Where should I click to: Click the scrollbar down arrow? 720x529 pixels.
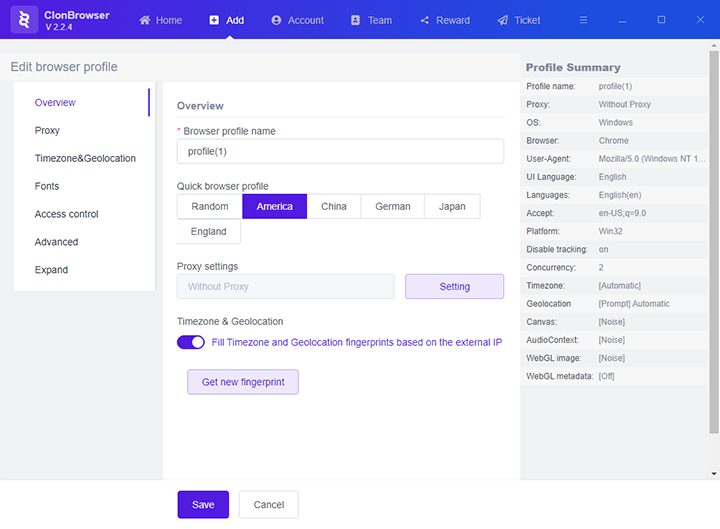pos(714,474)
